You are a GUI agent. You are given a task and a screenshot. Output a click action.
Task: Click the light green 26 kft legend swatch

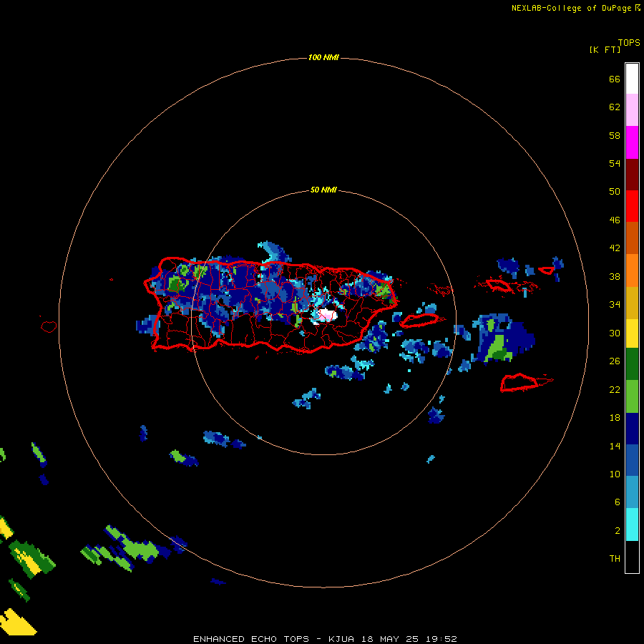tap(632, 396)
